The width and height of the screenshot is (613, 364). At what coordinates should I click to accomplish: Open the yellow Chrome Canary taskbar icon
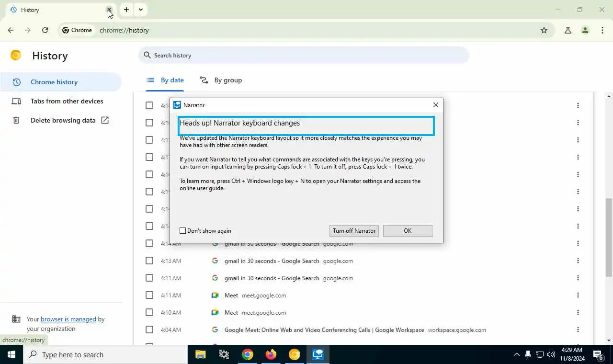[x=295, y=354]
